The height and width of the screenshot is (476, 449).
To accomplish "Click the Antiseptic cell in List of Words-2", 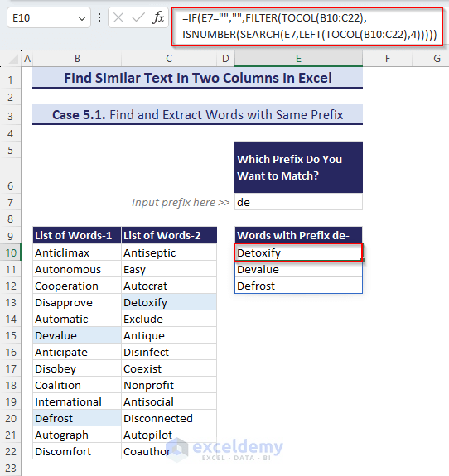I will coord(169,252).
